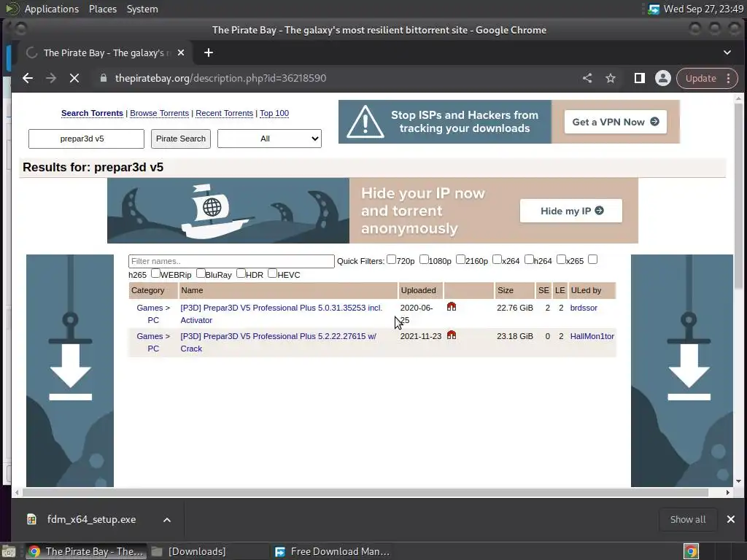This screenshot has width=747, height=560.
Task: Enable the 2160p quick filter
Action: pyautogui.click(x=460, y=260)
